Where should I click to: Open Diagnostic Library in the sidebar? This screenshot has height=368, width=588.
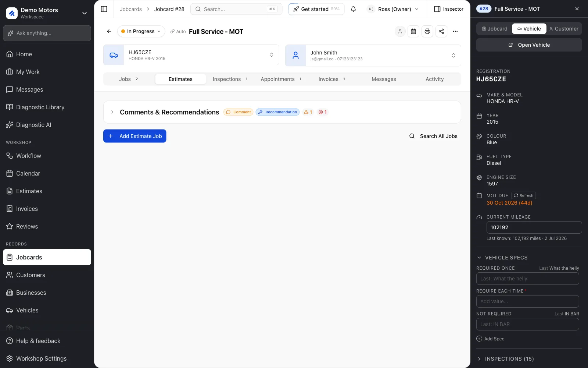click(x=47, y=107)
